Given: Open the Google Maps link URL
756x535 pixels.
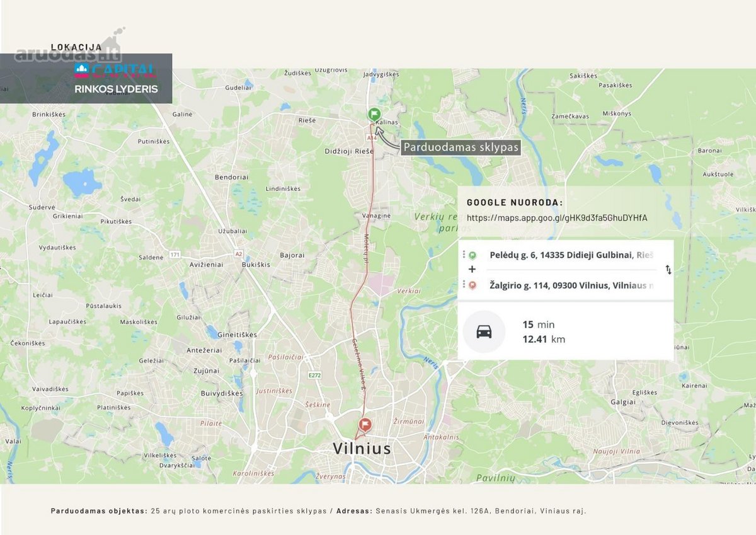Looking at the screenshot, I should (x=557, y=218).
